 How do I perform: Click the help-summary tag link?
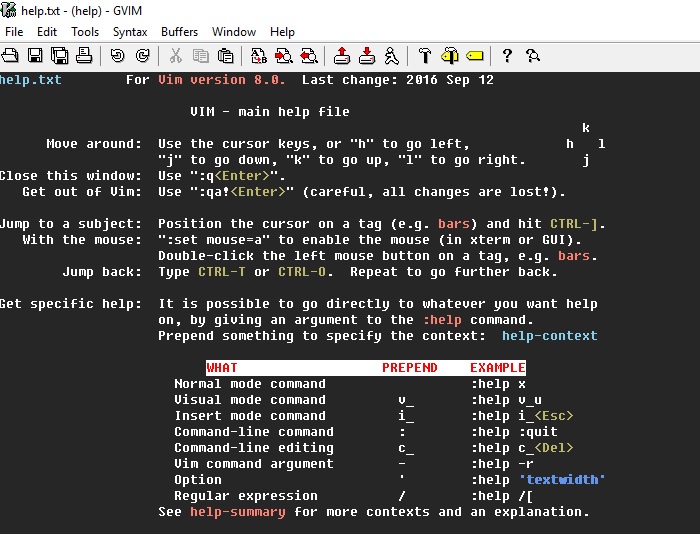point(238,512)
